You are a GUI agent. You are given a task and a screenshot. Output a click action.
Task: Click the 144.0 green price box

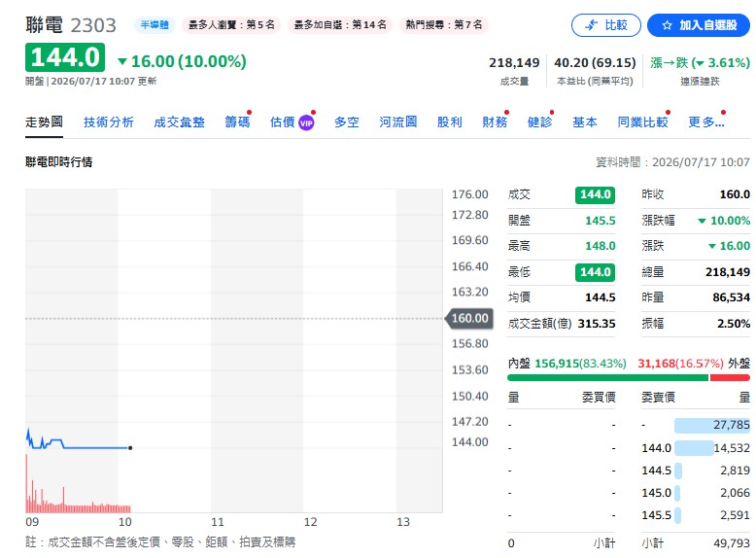[x=65, y=57]
